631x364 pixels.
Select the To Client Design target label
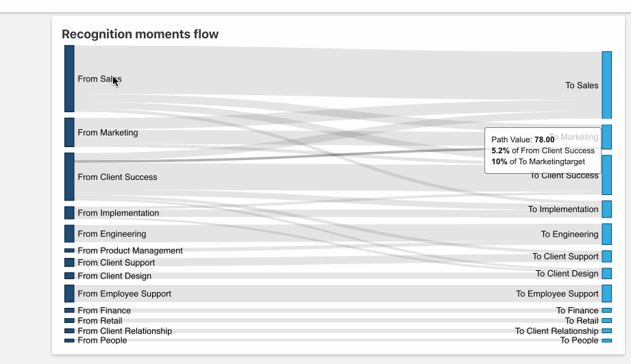point(567,274)
